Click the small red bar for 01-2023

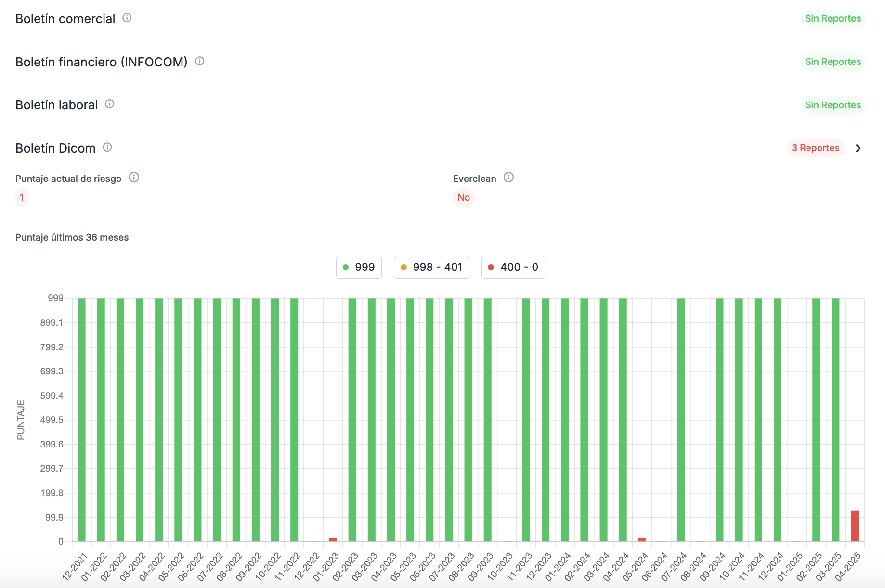pyautogui.click(x=333, y=540)
